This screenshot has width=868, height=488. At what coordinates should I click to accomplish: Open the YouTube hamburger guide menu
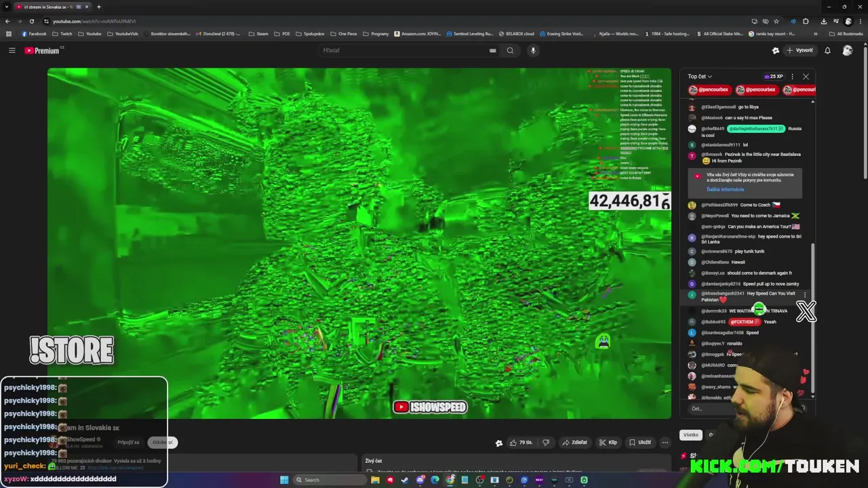point(12,50)
